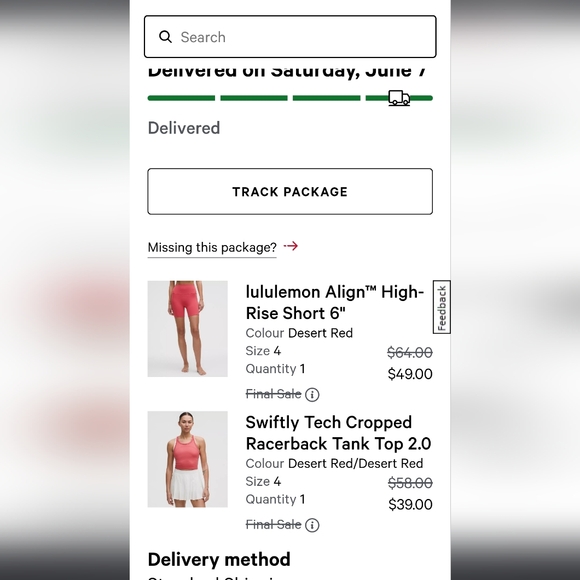
Task: Click the delivery truck icon
Action: click(399, 98)
